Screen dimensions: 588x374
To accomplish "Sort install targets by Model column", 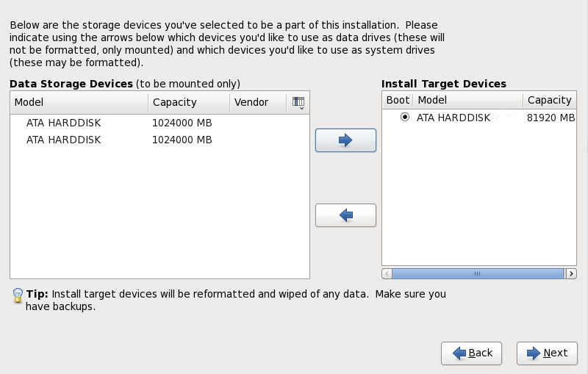I will click(x=467, y=100).
